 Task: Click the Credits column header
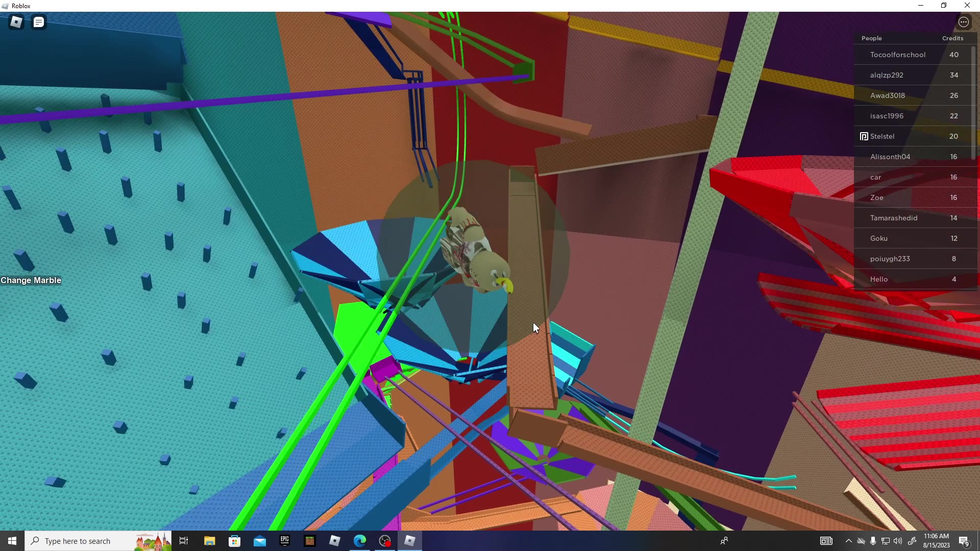tap(952, 38)
